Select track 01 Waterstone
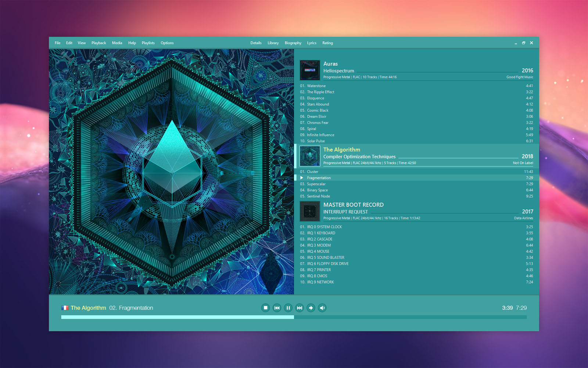The image size is (588, 368). point(416,86)
